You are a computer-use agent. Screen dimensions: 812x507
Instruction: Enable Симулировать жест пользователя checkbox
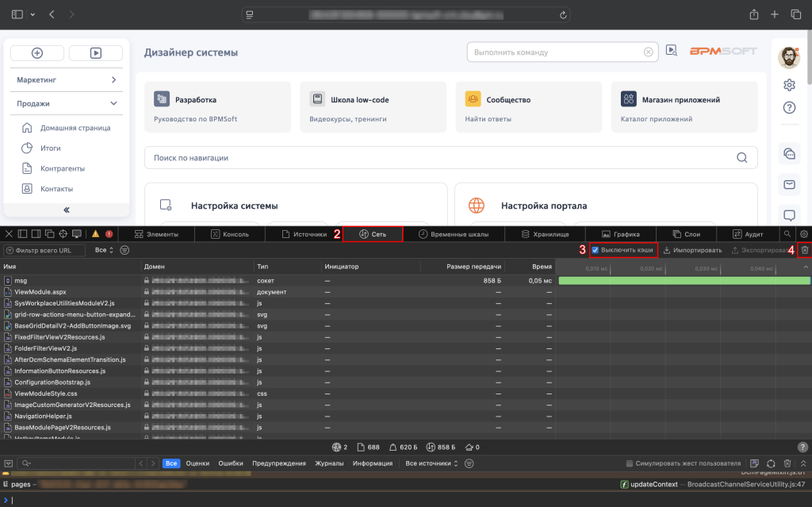pyautogui.click(x=629, y=463)
